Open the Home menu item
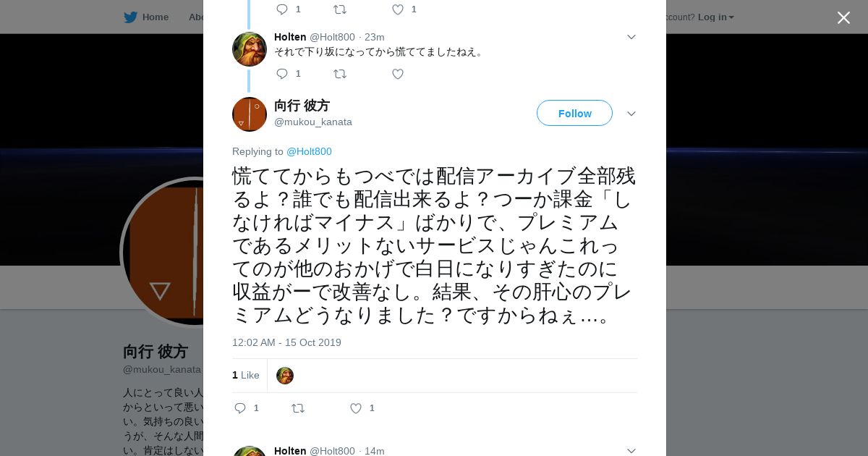This screenshot has width=868, height=456. pos(146,17)
